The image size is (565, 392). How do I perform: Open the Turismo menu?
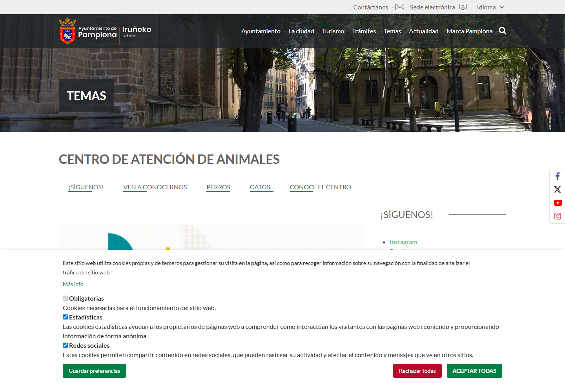click(x=333, y=31)
